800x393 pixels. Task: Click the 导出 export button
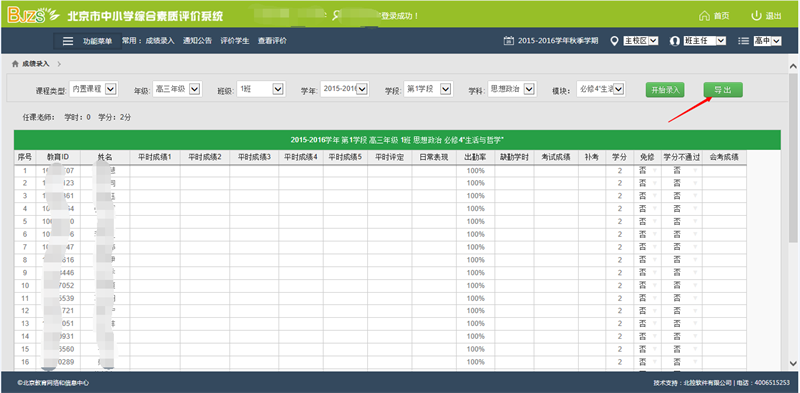(x=723, y=90)
